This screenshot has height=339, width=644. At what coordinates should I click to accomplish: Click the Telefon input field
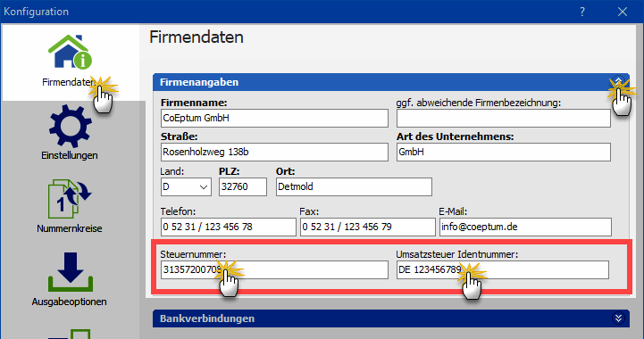229,227
